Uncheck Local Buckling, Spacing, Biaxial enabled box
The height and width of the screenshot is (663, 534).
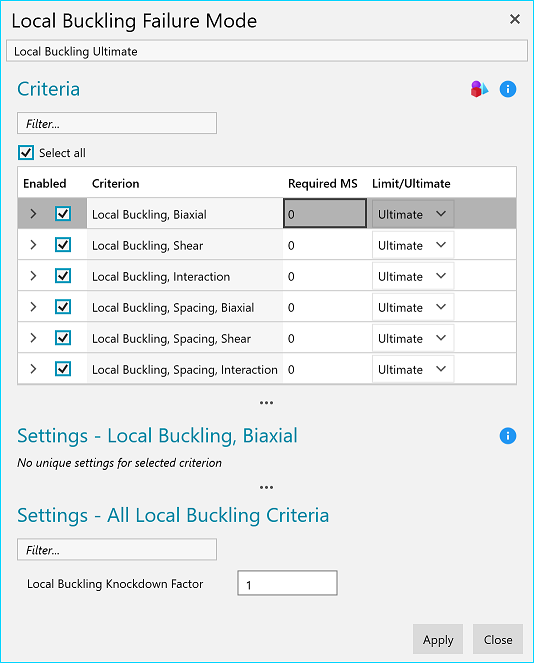[x=63, y=307]
